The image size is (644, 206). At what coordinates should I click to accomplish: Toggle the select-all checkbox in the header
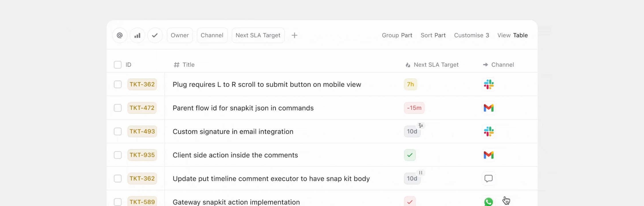coord(118,65)
